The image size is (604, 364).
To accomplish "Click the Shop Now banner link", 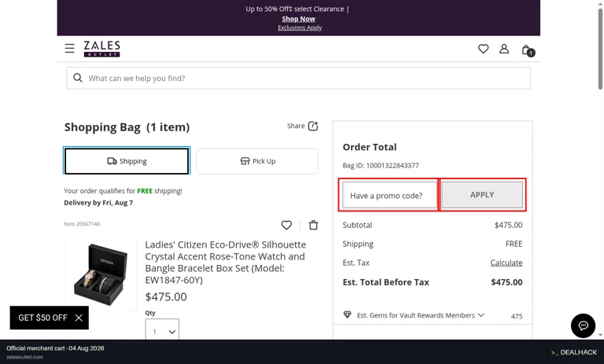I will pos(299,19).
